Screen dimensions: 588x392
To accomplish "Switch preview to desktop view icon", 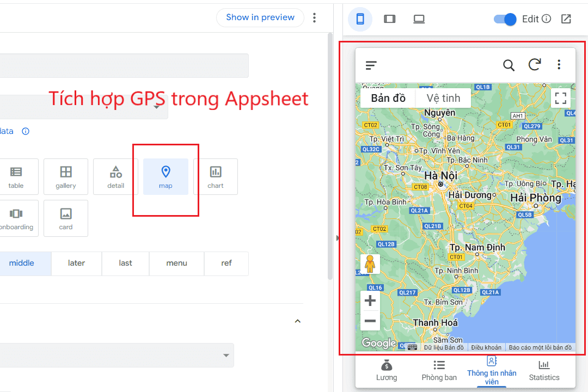I will coord(419,19).
